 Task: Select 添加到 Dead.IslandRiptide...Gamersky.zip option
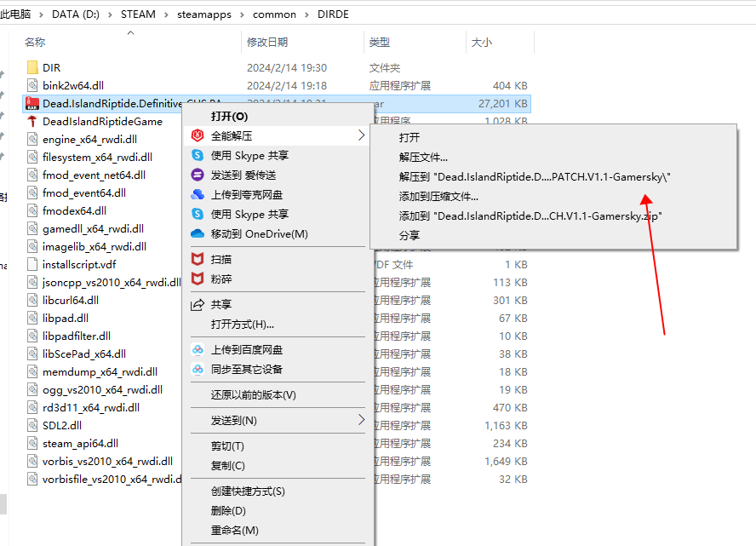(x=530, y=216)
